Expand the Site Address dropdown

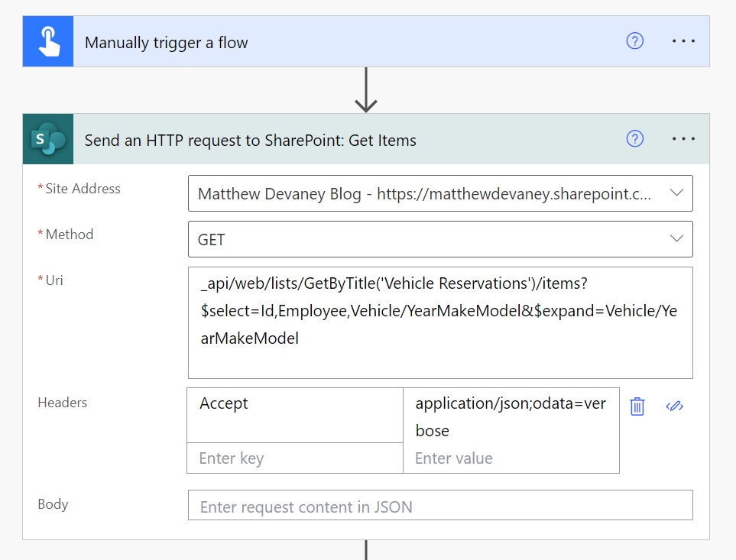(x=676, y=193)
